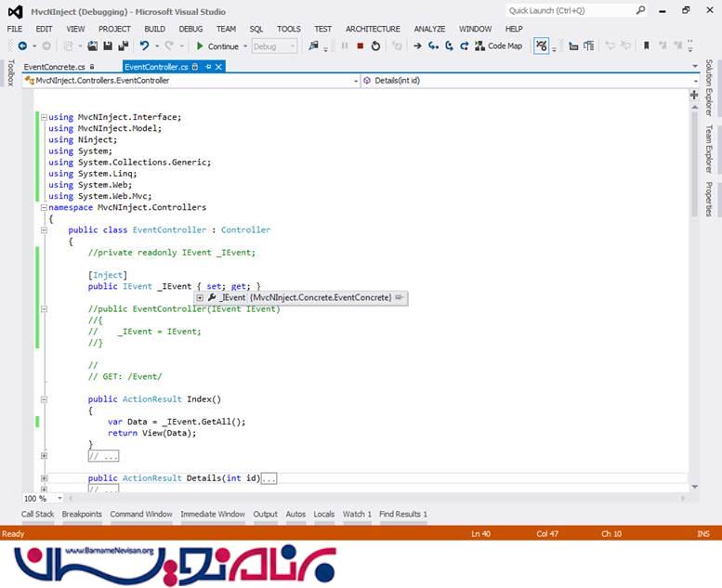Open Code Map from the toolbar
The width and height of the screenshot is (722, 588).
pos(499,46)
